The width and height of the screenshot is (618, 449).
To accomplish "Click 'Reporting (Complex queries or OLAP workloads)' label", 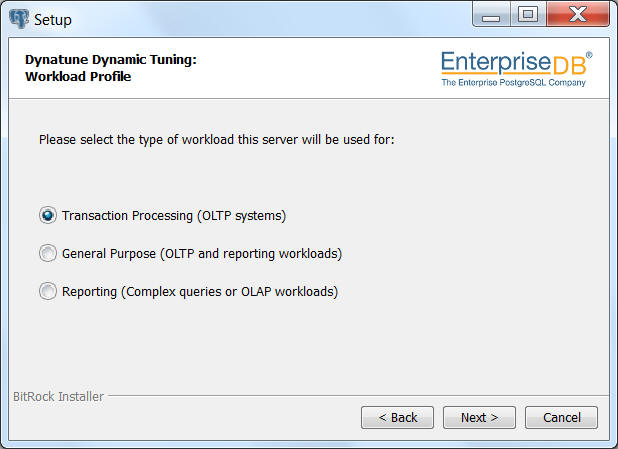I will [x=200, y=292].
